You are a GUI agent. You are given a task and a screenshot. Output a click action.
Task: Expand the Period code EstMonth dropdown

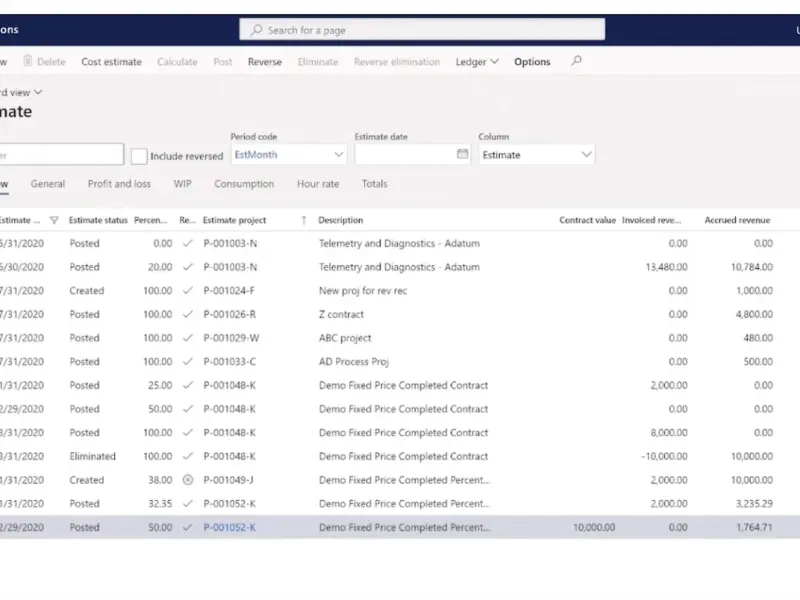[x=338, y=155]
